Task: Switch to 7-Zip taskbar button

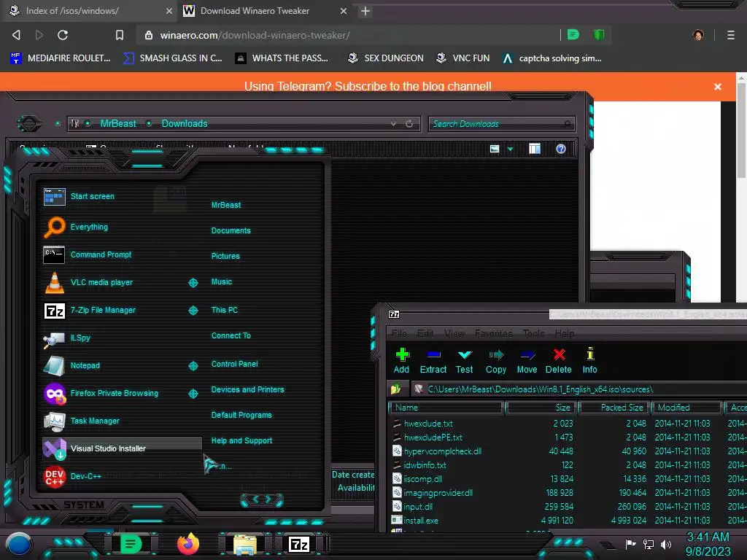Action: [299, 544]
